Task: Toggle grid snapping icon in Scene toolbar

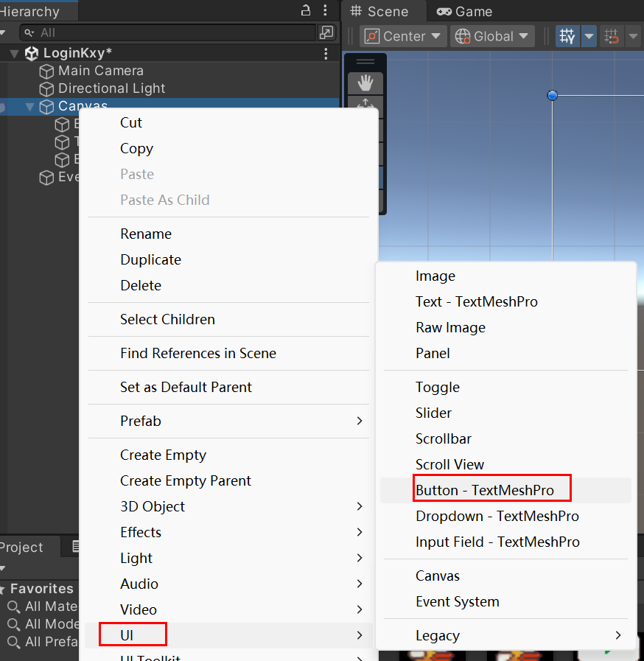Action: [x=611, y=36]
